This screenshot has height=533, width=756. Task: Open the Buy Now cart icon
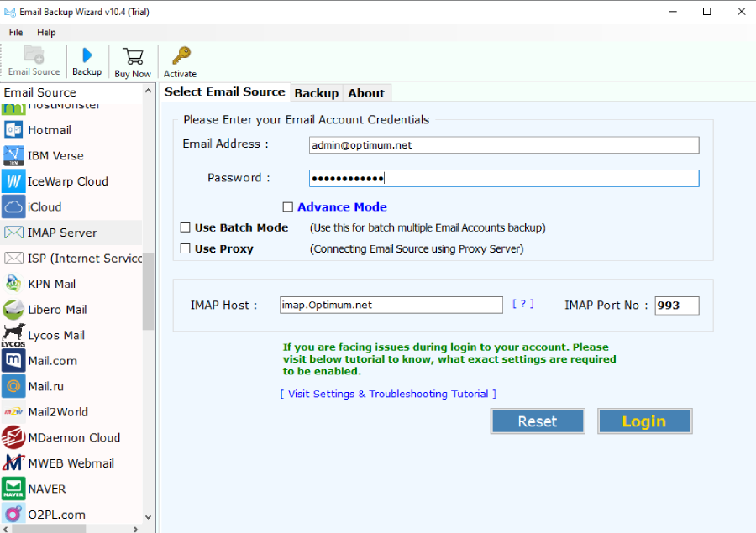pyautogui.click(x=133, y=57)
